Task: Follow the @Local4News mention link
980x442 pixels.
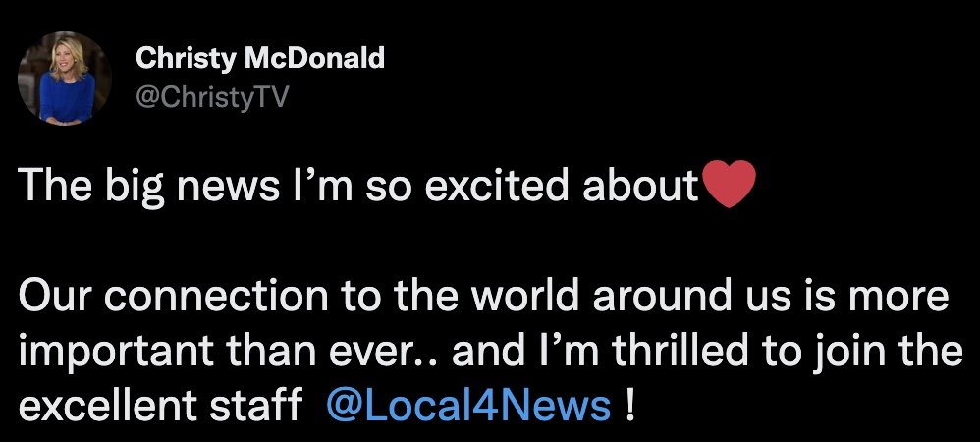Action: pos(468,405)
